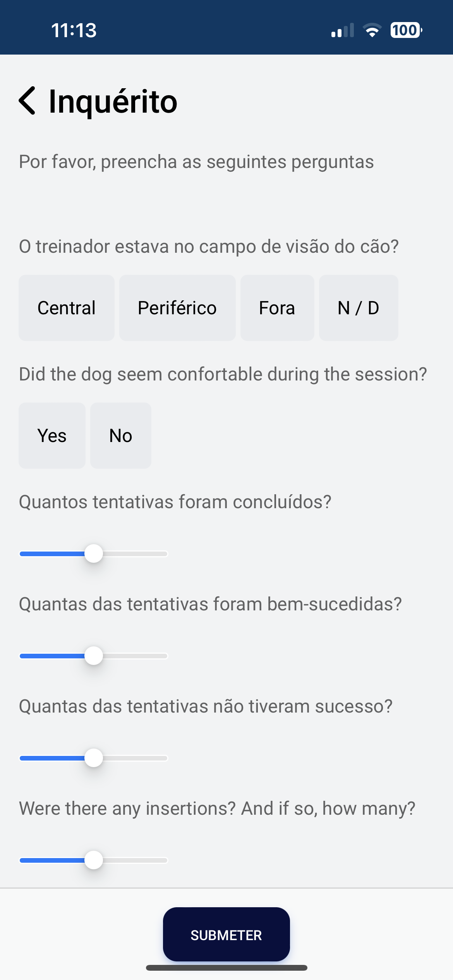Click the insertions slider handle
This screenshot has width=453, height=980.
coord(94,860)
